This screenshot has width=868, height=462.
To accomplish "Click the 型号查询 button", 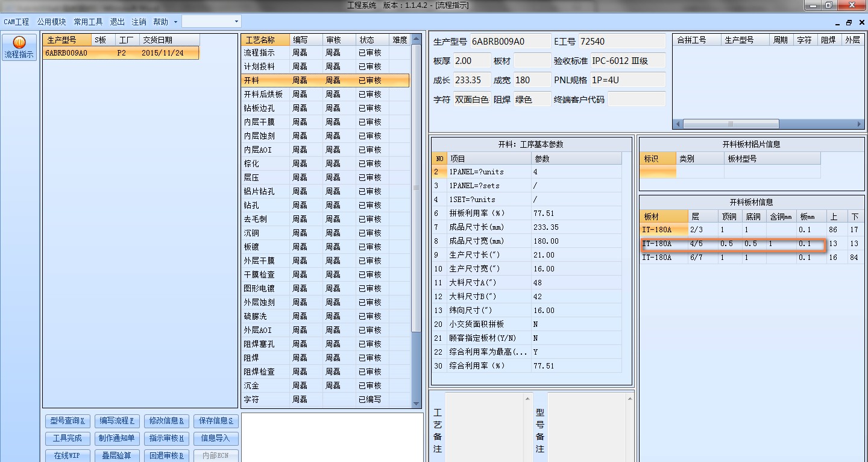I will pos(68,420).
